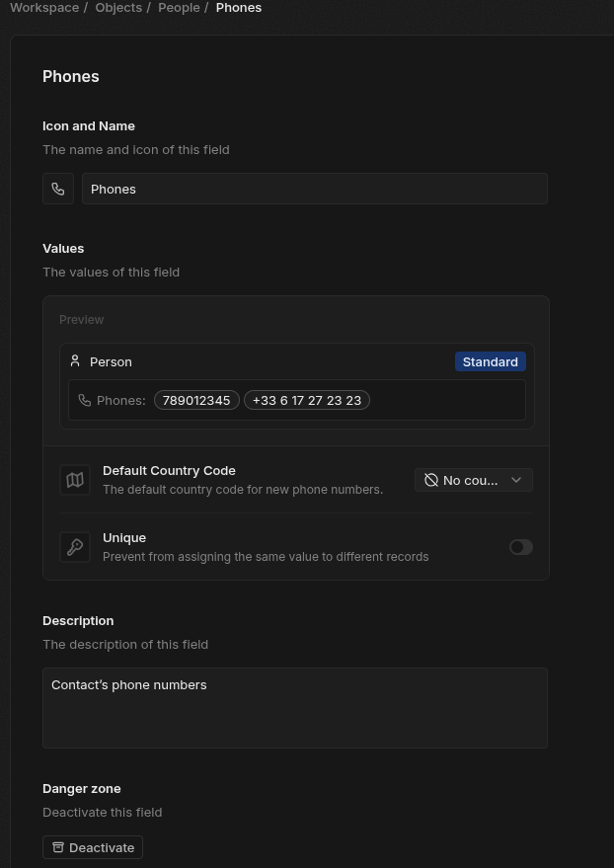Expand country selector via chevron arrow
This screenshot has height=868, width=614.
(516, 480)
